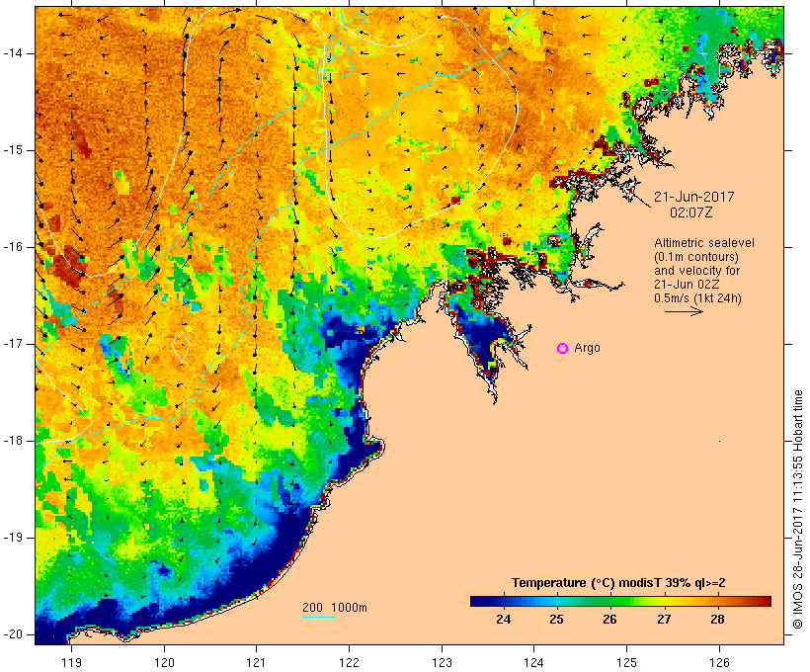Click latitude axis label -16

tap(13, 247)
